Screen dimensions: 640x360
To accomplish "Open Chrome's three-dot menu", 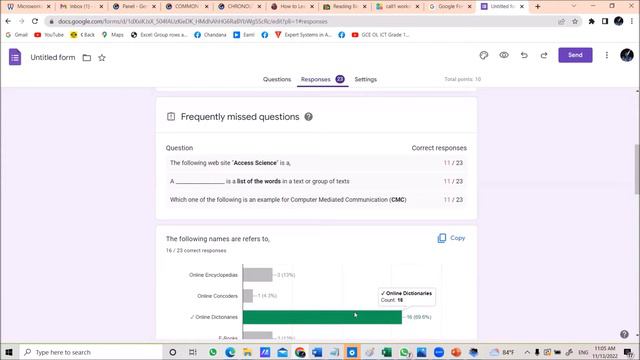I will [x=632, y=21].
